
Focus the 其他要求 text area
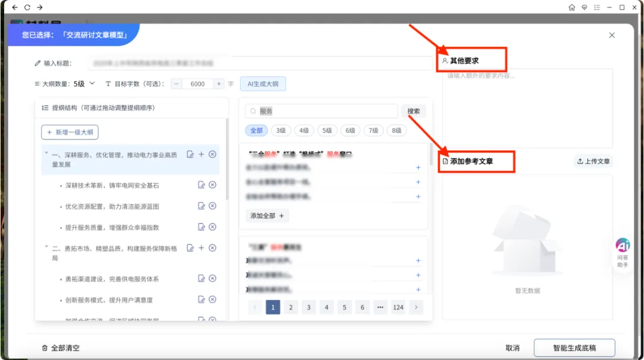[527, 108]
